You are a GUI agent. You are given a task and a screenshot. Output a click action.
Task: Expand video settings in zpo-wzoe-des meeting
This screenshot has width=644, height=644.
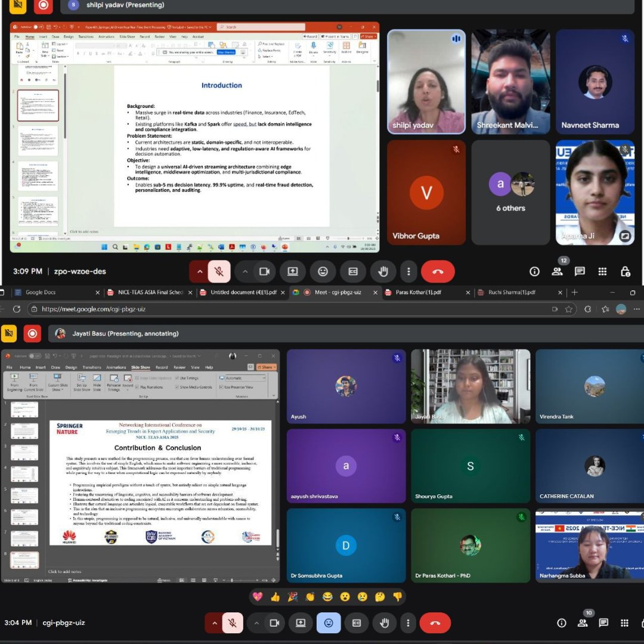245,271
